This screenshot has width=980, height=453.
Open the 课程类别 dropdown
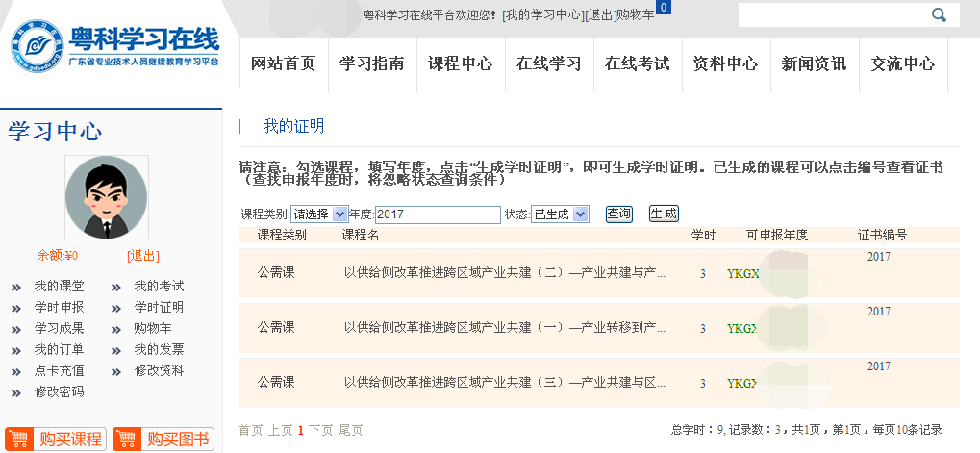(318, 214)
